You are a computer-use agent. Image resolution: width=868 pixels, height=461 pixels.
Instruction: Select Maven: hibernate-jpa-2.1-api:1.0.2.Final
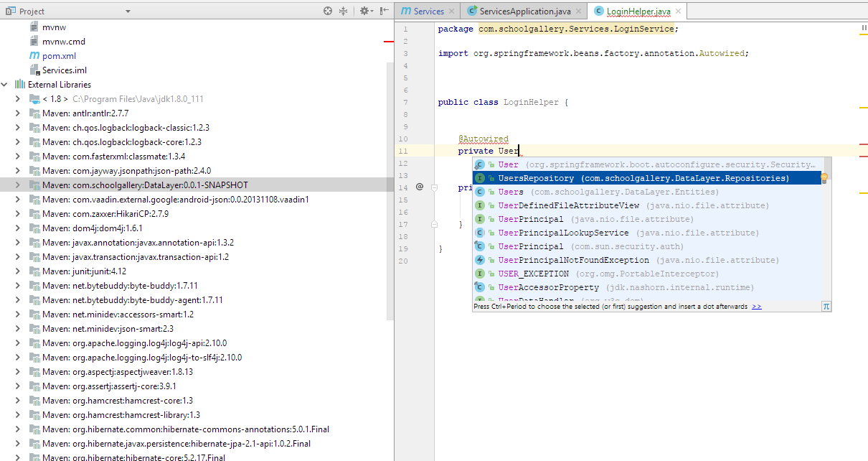176,444
